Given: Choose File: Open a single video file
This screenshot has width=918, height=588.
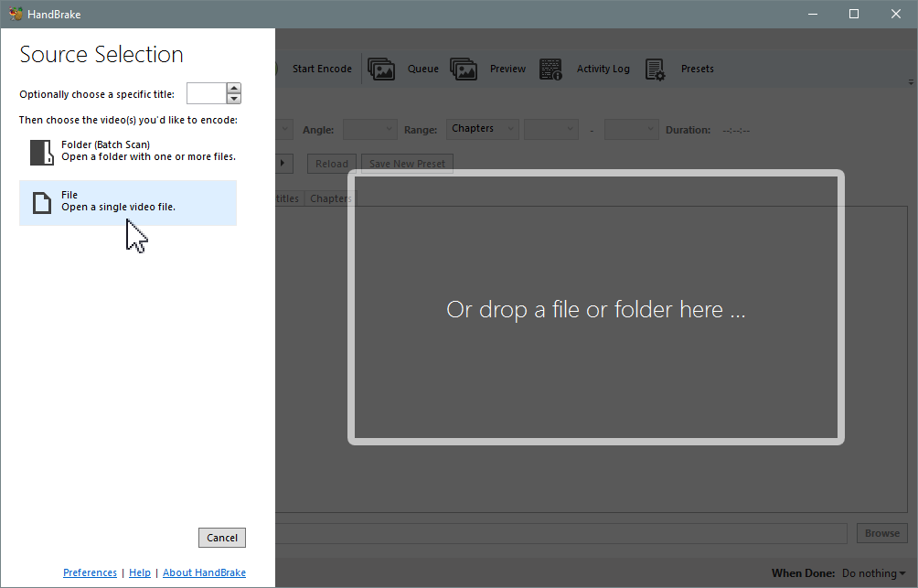Looking at the screenshot, I should (128, 203).
